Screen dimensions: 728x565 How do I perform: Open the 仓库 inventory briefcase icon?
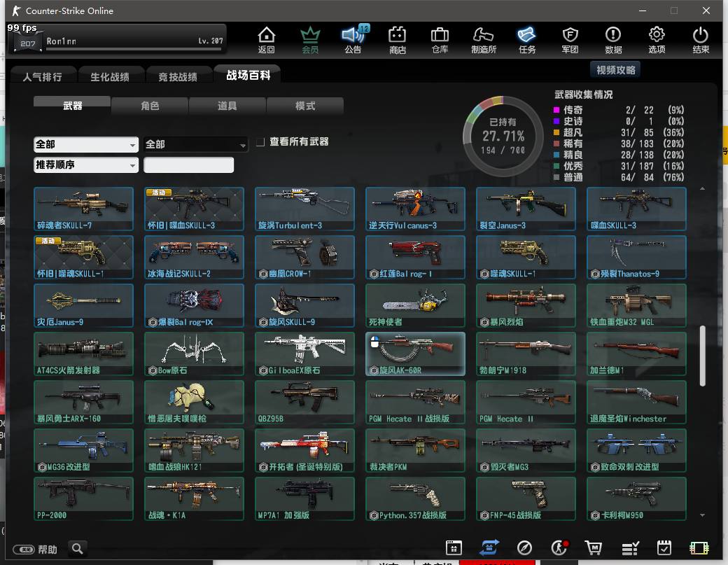pyautogui.click(x=440, y=39)
